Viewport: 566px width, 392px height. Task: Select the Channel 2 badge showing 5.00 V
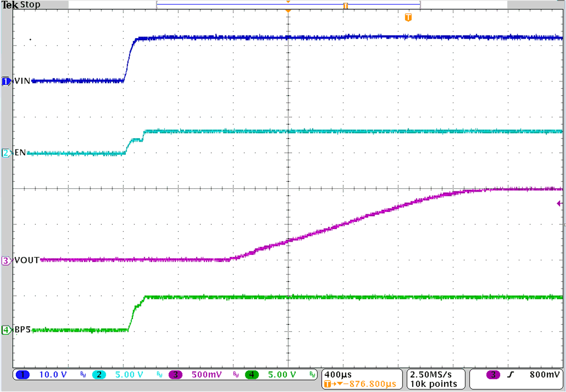click(x=98, y=374)
